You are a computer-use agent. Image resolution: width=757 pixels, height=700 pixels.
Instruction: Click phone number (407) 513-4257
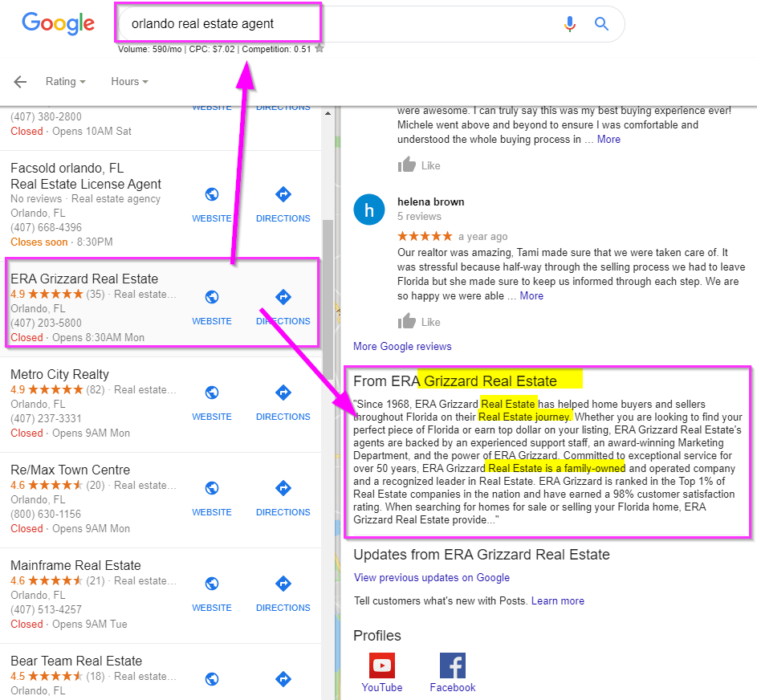pyautogui.click(x=46, y=610)
